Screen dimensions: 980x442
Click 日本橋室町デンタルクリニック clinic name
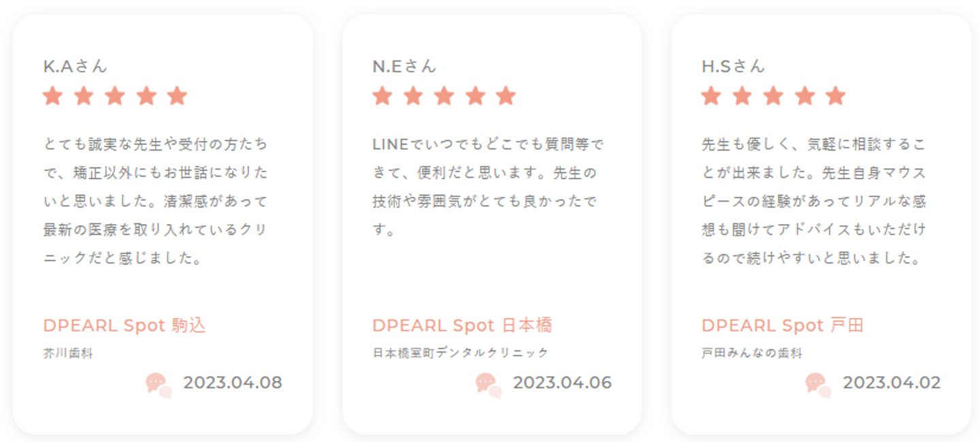460,353
